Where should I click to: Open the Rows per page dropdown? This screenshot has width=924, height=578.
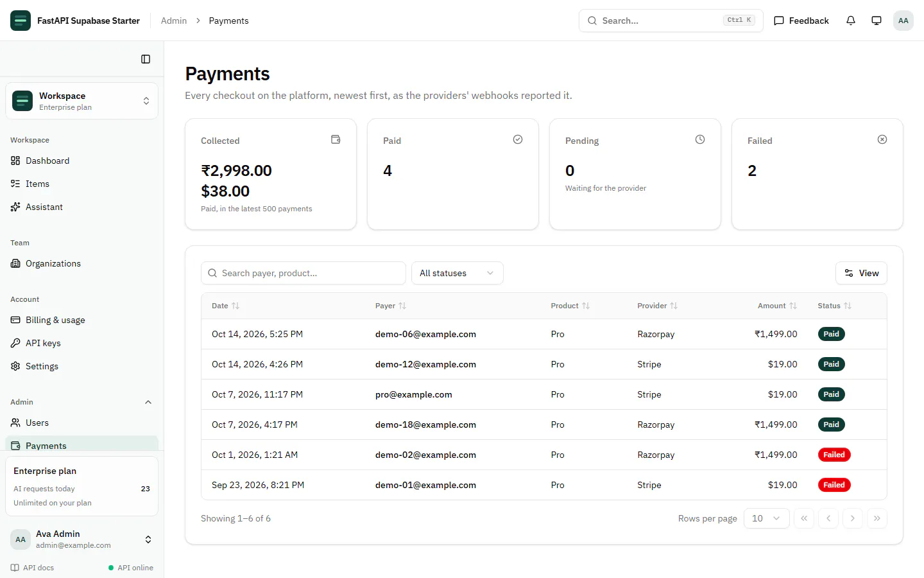tap(767, 518)
